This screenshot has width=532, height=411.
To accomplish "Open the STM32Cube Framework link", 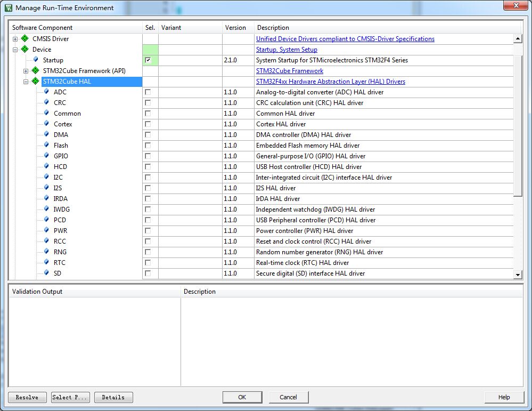I will click(x=289, y=71).
